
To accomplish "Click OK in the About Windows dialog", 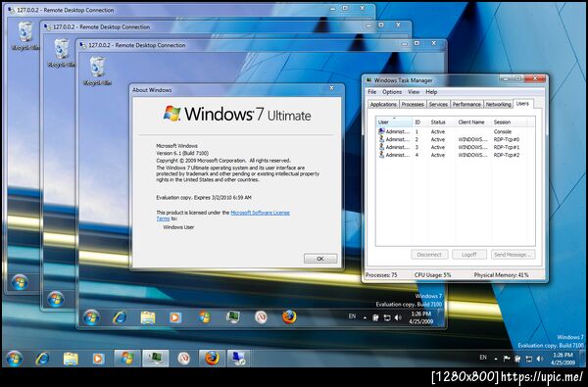I will point(320,259).
